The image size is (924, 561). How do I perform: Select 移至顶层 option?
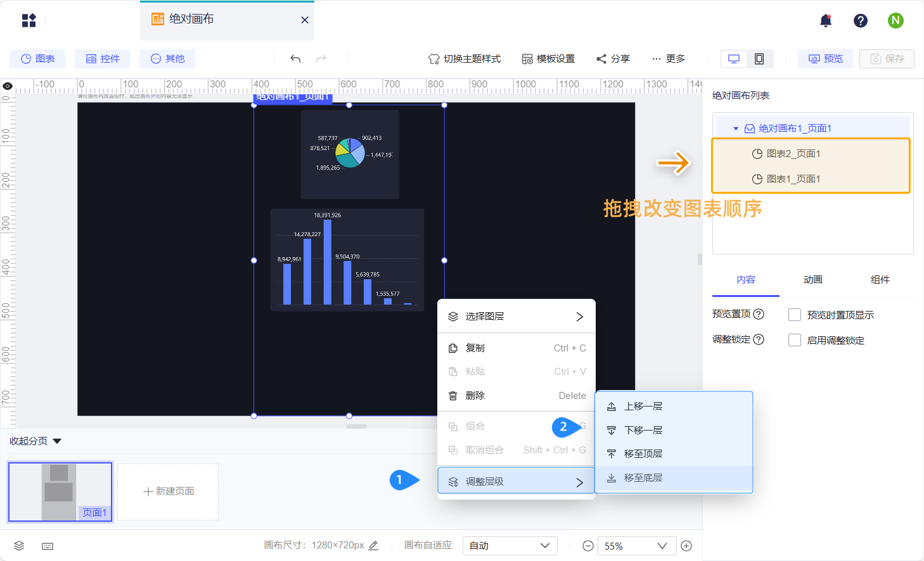[x=674, y=454]
